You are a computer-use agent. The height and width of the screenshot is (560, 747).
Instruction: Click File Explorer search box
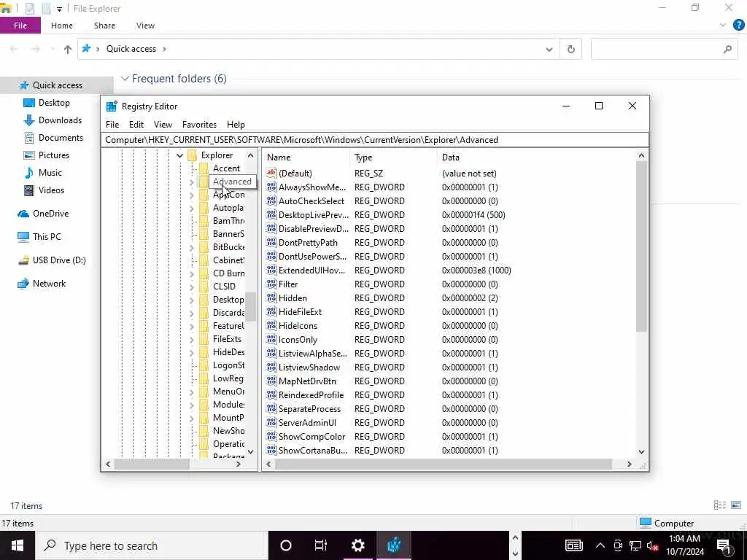click(x=666, y=49)
